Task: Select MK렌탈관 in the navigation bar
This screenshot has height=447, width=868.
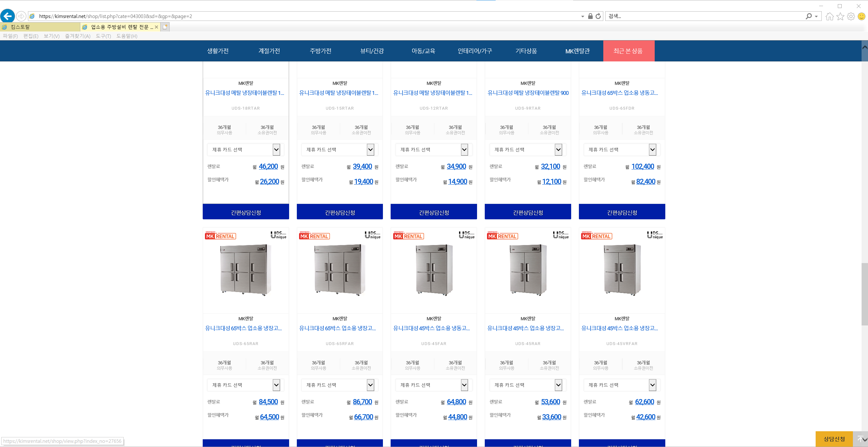Action: [x=578, y=51]
